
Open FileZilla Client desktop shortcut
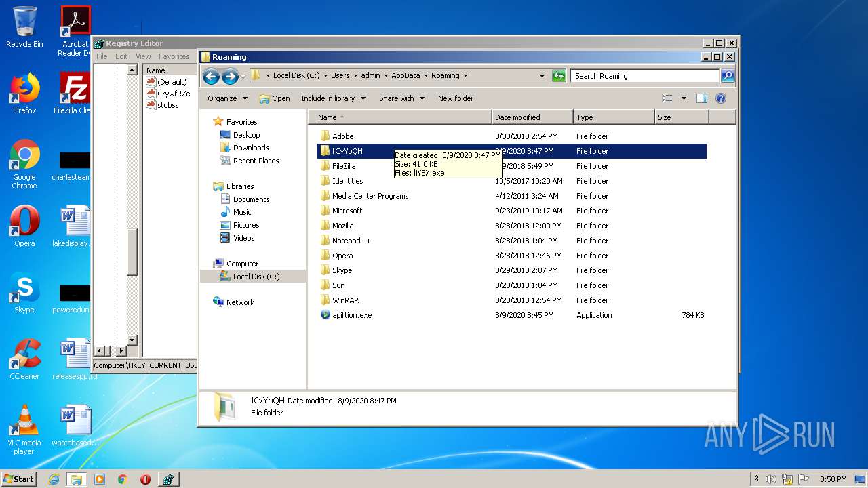(x=74, y=94)
